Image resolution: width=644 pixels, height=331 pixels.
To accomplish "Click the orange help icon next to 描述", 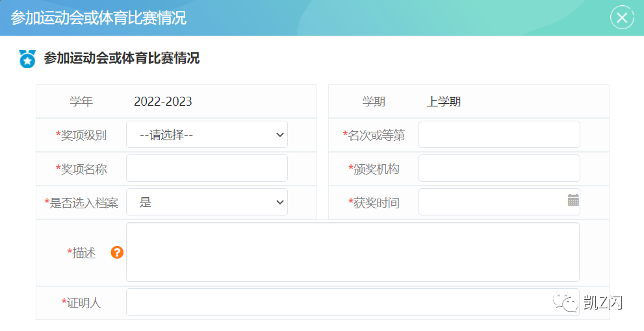I will click(117, 252).
